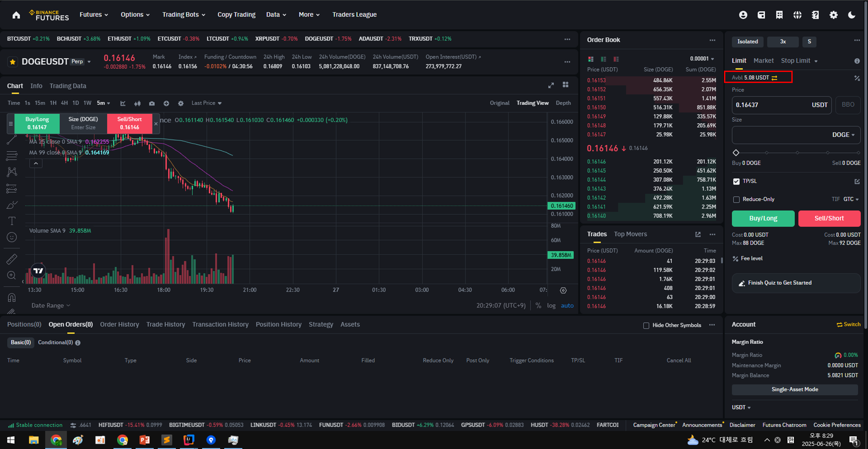
Task: Open Stop Limit order type dropdown
Action: click(x=799, y=61)
